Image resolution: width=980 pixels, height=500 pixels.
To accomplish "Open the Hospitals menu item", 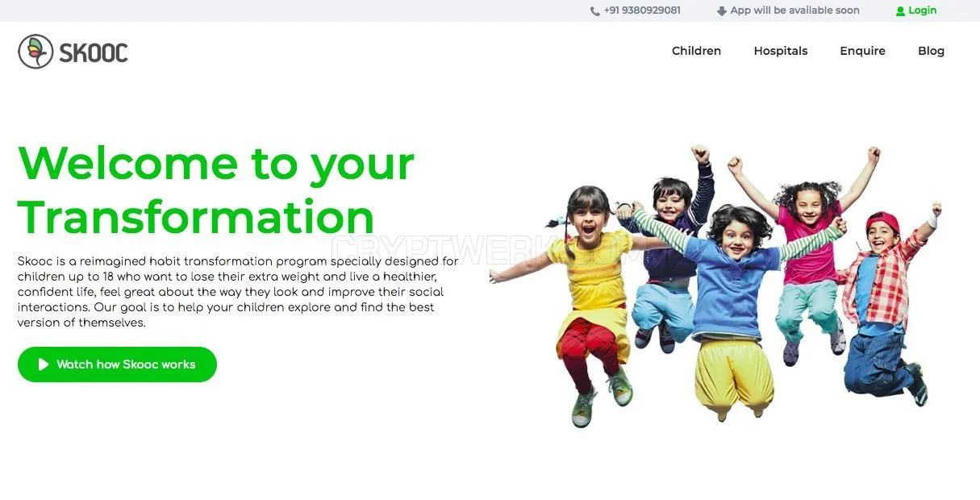I will click(781, 51).
